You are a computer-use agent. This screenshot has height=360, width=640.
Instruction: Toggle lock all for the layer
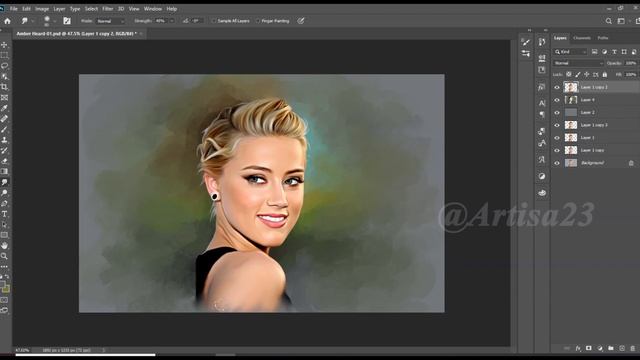tap(604, 75)
